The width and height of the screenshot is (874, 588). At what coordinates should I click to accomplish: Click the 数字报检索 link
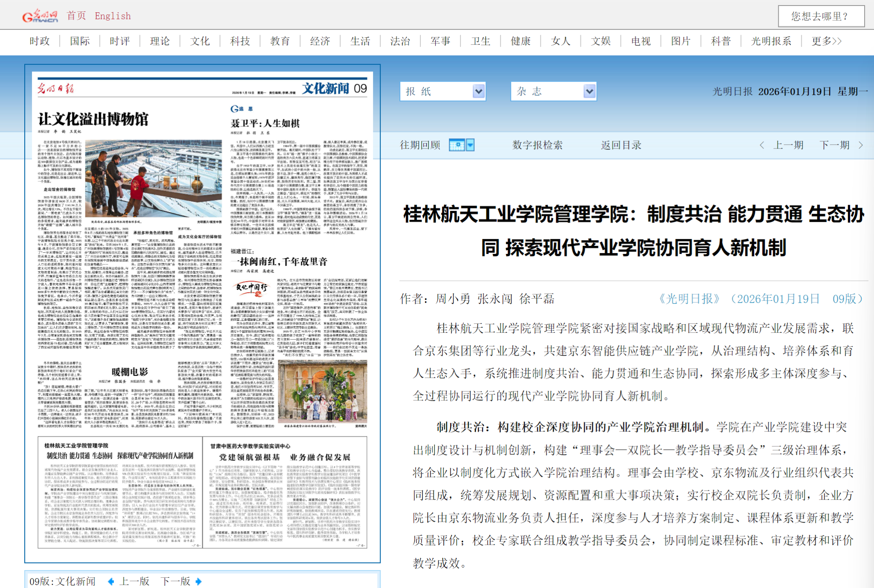click(537, 145)
